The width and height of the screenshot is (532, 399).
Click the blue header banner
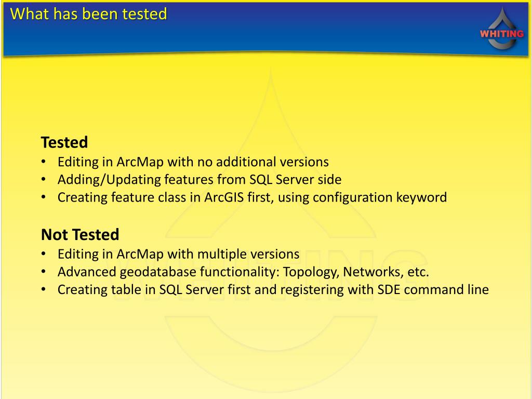pos(266,29)
